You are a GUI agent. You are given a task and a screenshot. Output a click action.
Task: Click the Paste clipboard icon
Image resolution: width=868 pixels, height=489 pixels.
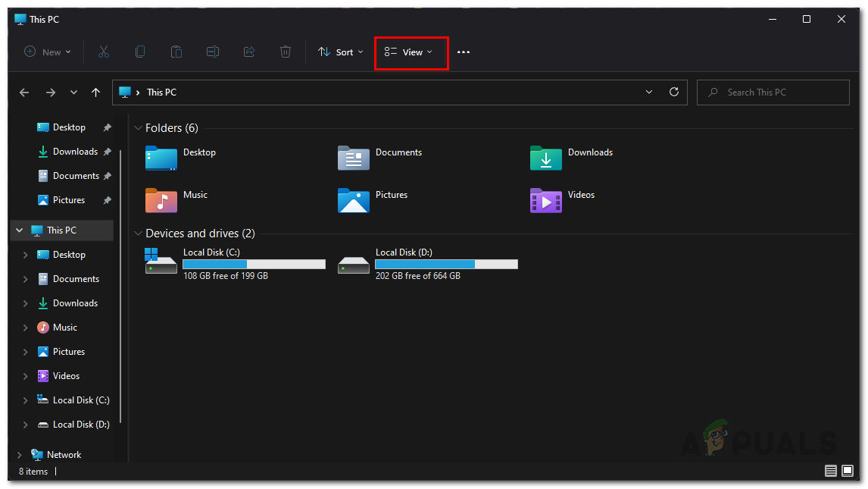(x=176, y=52)
